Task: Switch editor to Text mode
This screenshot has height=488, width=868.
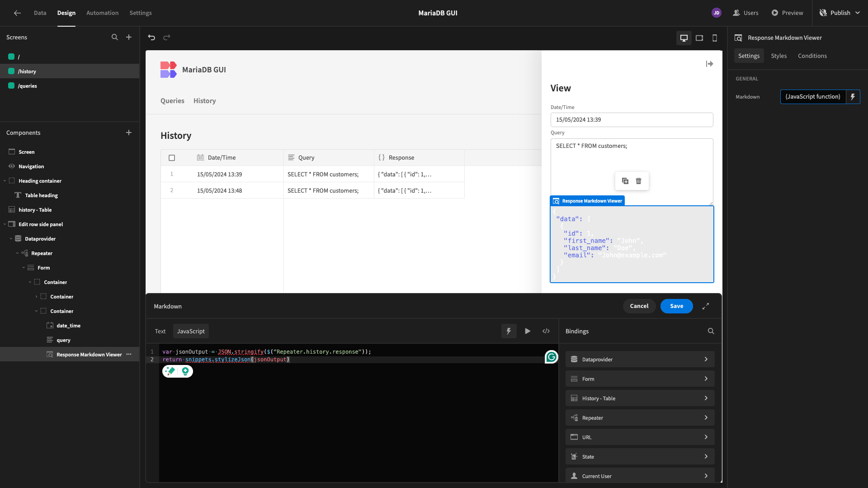Action: (x=160, y=332)
